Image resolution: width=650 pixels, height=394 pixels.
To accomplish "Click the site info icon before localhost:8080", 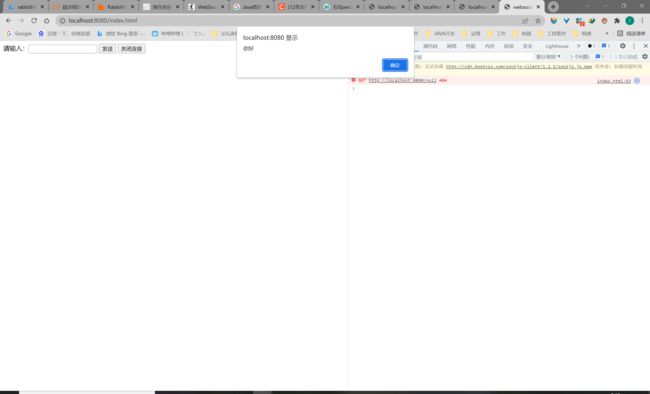I will (x=63, y=20).
